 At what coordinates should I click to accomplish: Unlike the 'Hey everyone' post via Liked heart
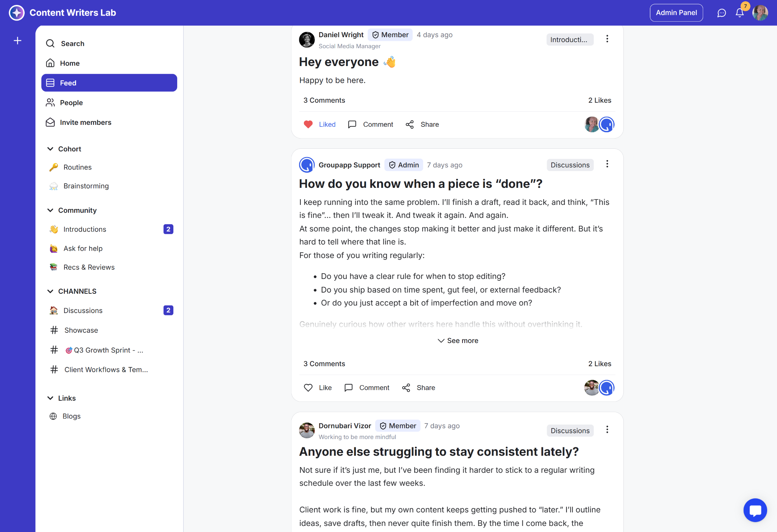point(308,124)
